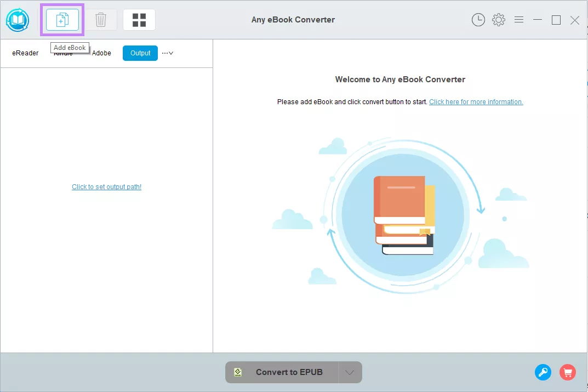Open the hamburger menu icon

click(518, 20)
